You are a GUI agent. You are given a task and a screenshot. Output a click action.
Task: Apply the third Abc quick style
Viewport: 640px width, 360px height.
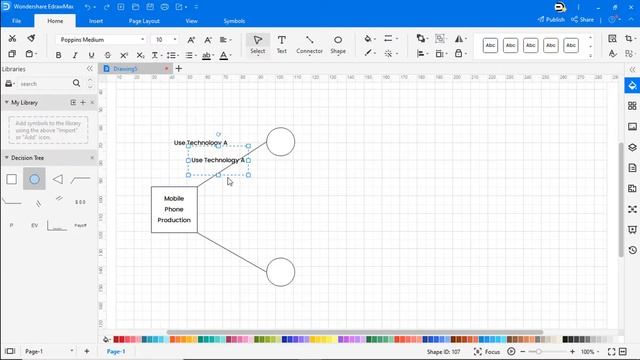[531, 45]
